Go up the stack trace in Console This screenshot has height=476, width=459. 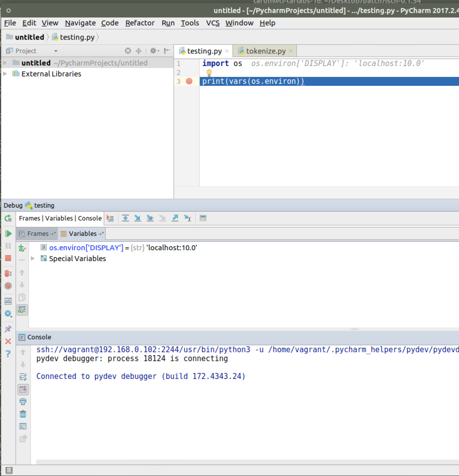(x=23, y=352)
